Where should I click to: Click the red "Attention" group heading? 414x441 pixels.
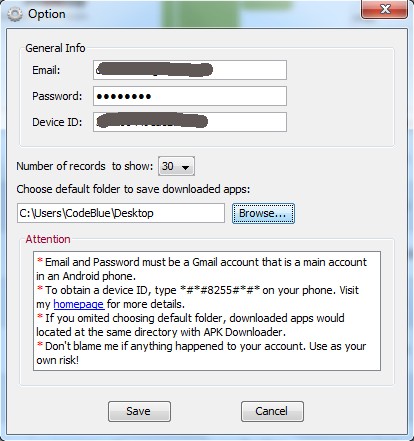tap(48, 239)
